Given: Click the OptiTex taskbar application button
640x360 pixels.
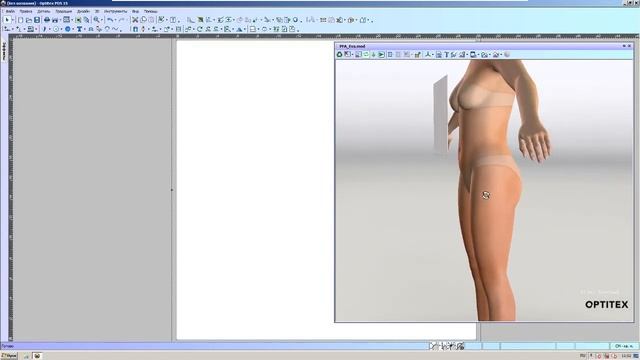Looking at the screenshot, I should pyautogui.click(x=37, y=356).
